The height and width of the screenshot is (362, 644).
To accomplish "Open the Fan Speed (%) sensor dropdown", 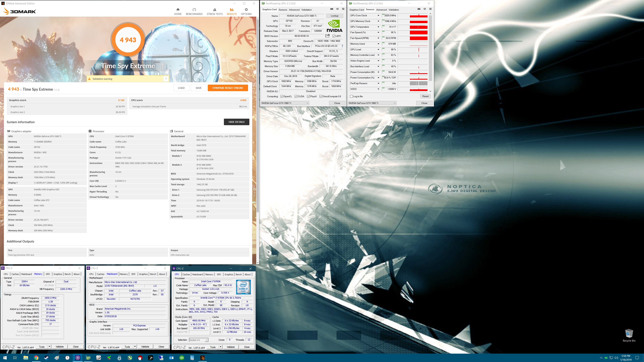I will (x=378, y=33).
